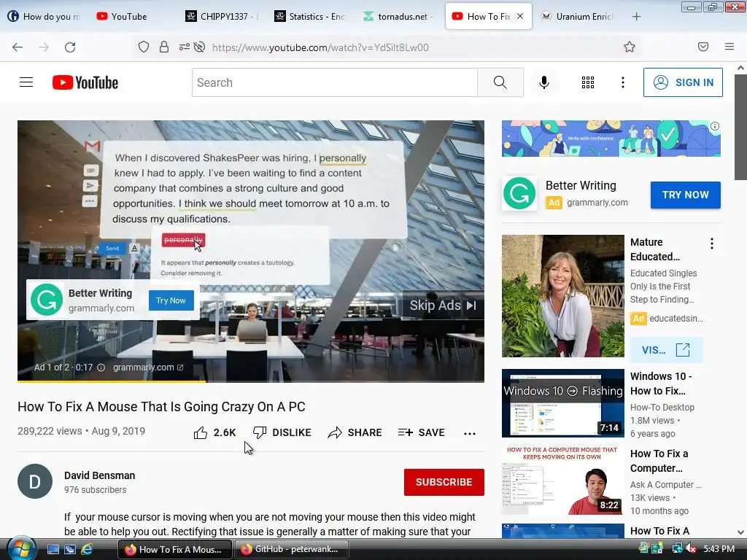Click the VIS... visit advertiser button

pyautogui.click(x=666, y=350)
